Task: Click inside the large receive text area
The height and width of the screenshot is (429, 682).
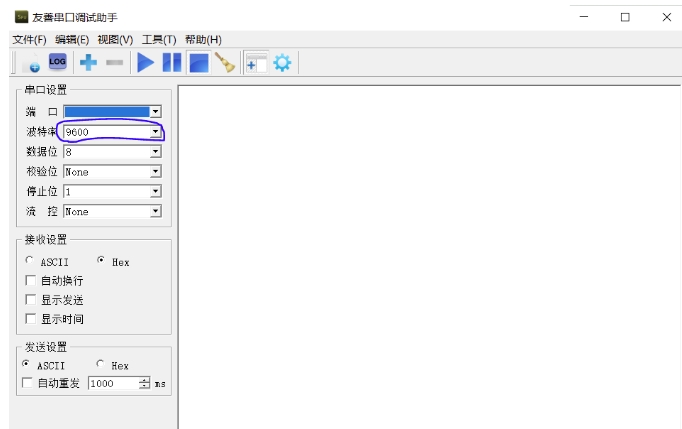Action: [430, 257]
